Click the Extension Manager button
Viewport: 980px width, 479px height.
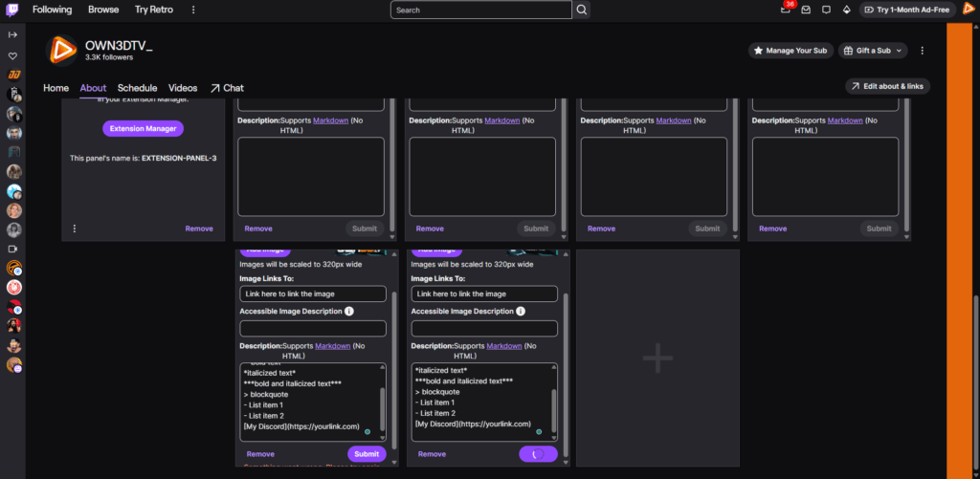pyautogui.click(x=143, y=128)
